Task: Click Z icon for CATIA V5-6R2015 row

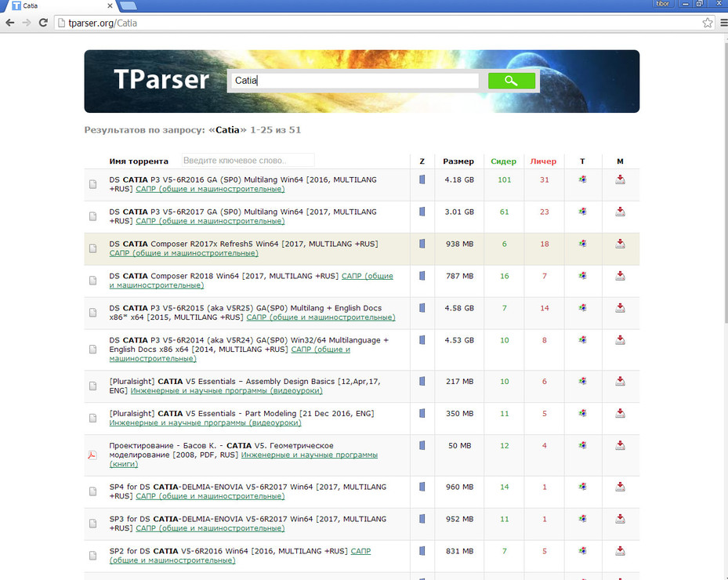Action: pyautogui.click(x=422, y=307)
